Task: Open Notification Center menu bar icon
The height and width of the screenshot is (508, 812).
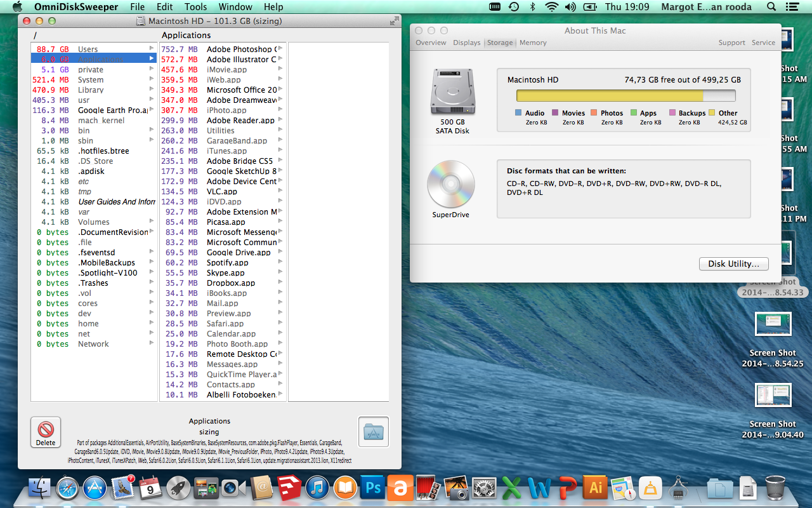Action: pyautogui.click(x=791, y=7)
